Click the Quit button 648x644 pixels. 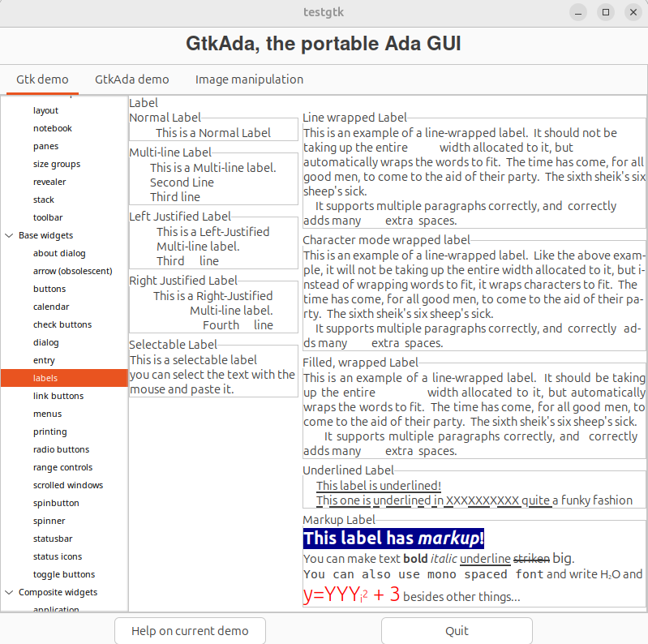click(457, 630)
